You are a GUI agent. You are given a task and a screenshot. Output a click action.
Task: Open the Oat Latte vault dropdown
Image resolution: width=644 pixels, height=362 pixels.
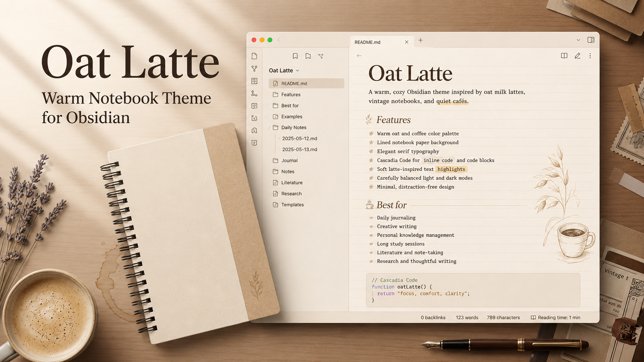point(284,70)
